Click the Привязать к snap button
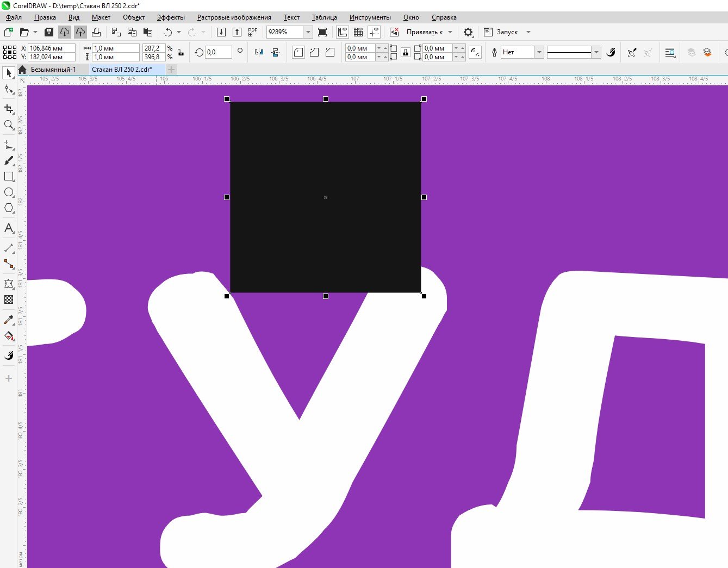This screenshot has height=568, width=728. 425,32
